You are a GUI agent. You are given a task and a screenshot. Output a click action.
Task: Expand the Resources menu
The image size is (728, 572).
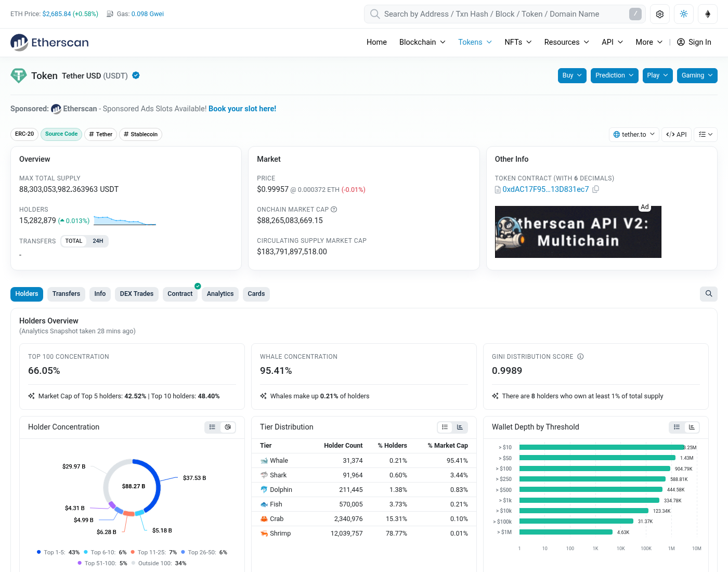(x=566, y=42)
